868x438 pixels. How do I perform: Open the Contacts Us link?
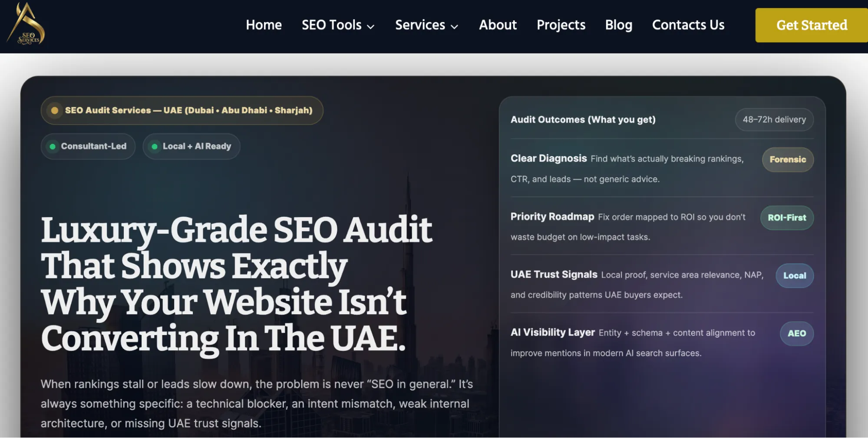click(688, 25)
